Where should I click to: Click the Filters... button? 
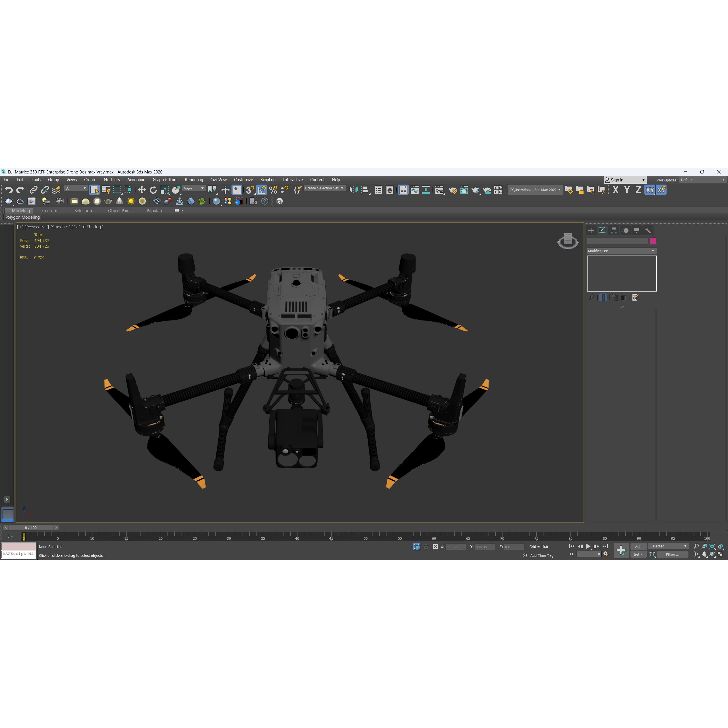tap(673, 554)
